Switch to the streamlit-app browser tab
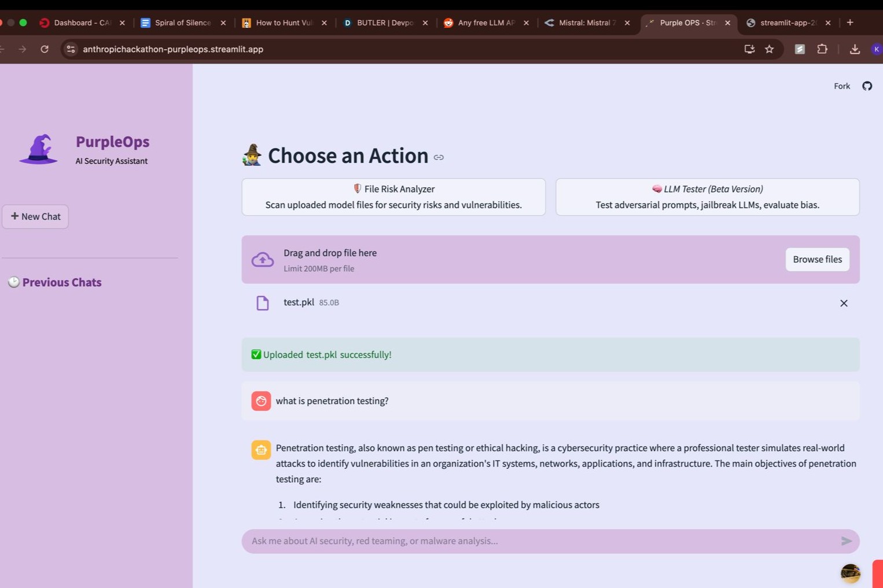Screen dimensions: 883x588 tap(788, 23)
